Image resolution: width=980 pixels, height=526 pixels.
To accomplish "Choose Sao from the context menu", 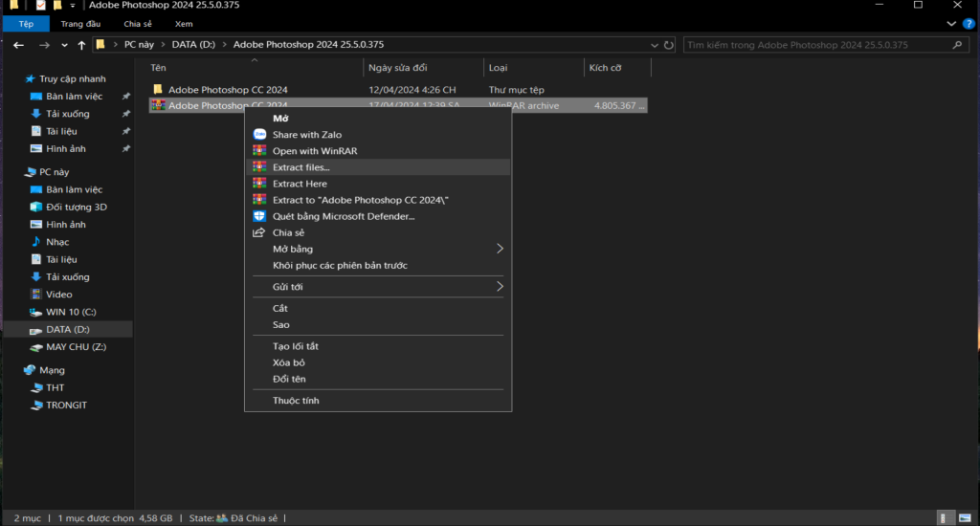I will [x=377, y=324].
